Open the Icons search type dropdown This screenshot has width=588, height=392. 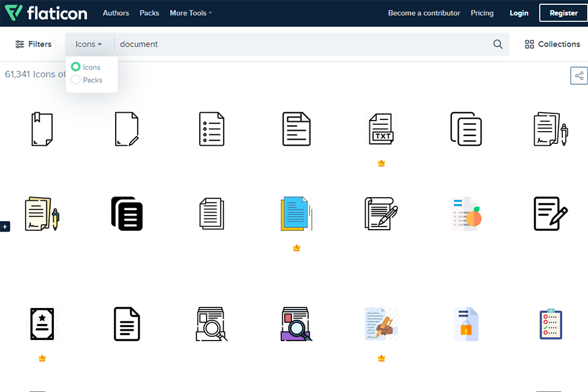pos(88,43)
